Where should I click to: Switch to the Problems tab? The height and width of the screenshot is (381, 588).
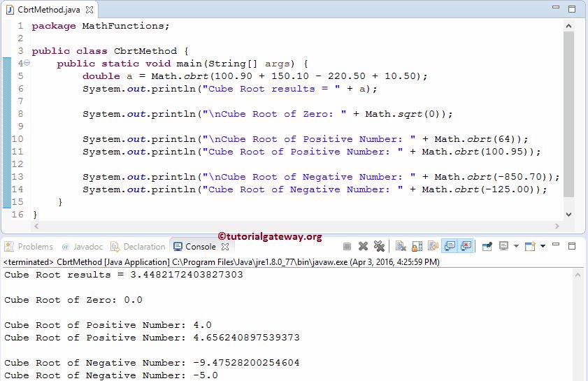pyautogui.click(x=29, y=246)
